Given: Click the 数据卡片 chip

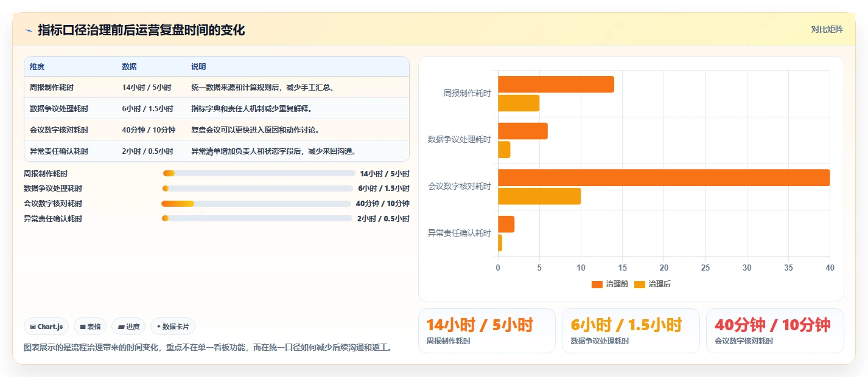Looking at the screenshot, I should [x=173, y=327].
